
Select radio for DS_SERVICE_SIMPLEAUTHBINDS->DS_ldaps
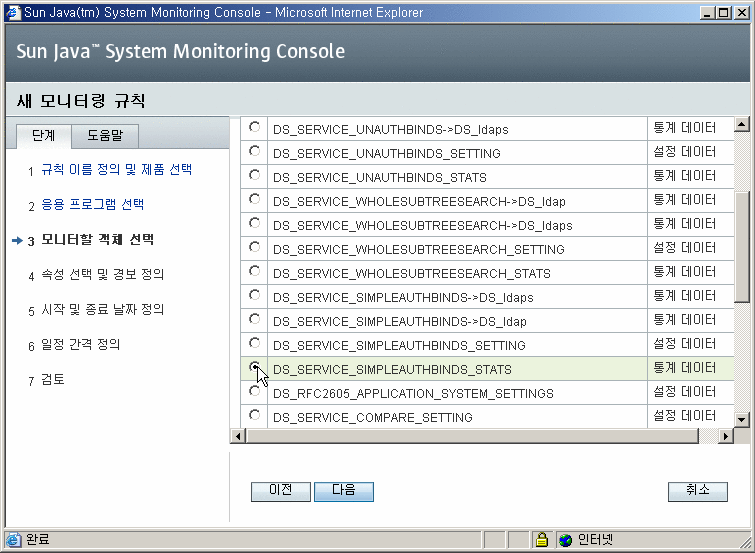[x=254, y=295]
